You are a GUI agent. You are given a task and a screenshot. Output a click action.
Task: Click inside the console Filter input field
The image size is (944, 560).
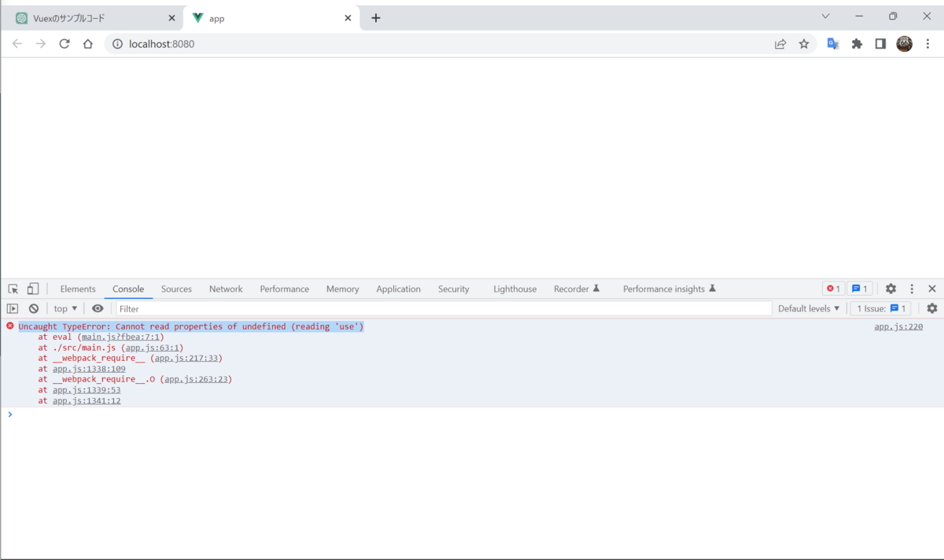click(236, 308)
